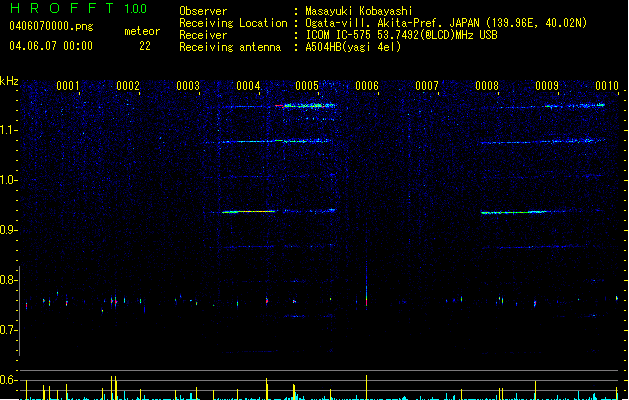The image size is (629, 400).
Task: Click the meteor count label
Action: coord(142,31)
